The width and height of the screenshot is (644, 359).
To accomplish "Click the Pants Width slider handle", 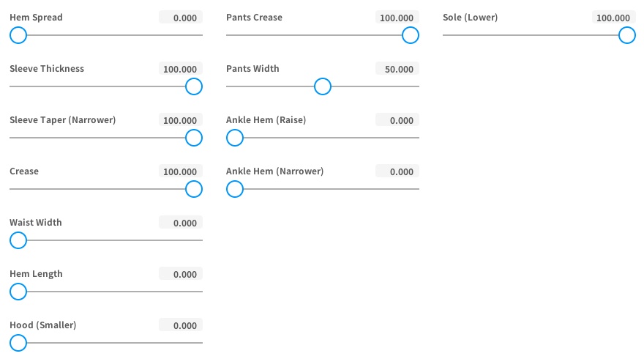I will [323, 86].
